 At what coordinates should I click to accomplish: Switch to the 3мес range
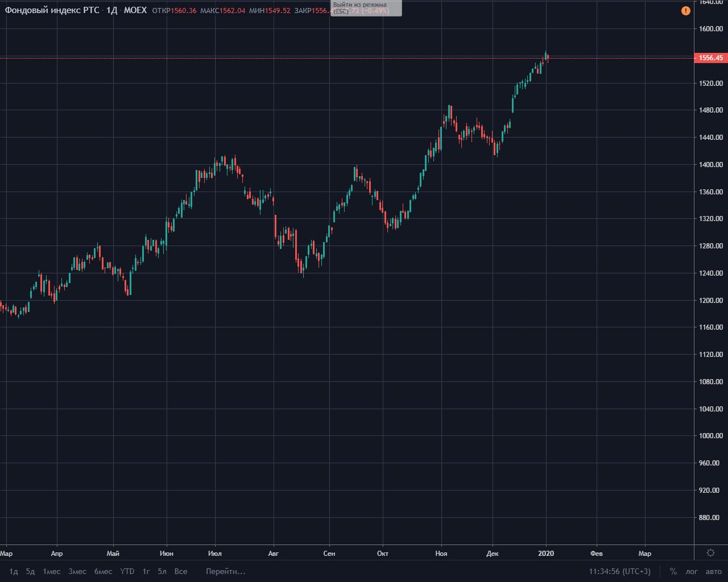click(77, 571)
